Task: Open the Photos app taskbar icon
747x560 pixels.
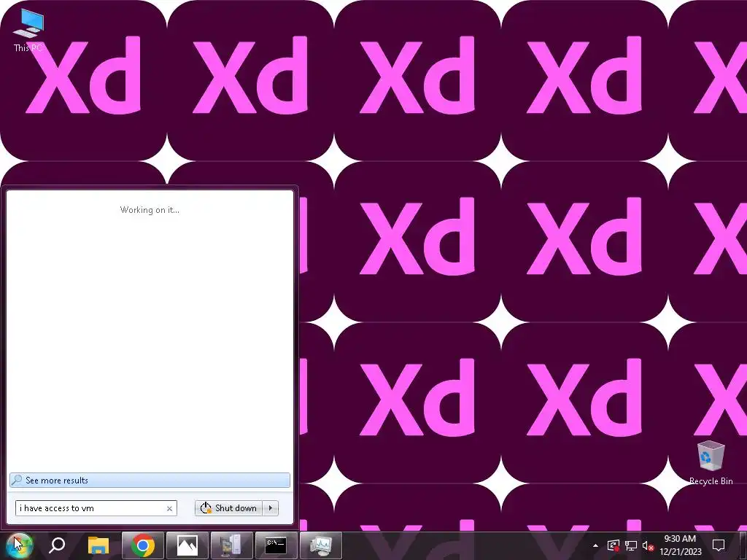Action: click(x=187, y=545)
